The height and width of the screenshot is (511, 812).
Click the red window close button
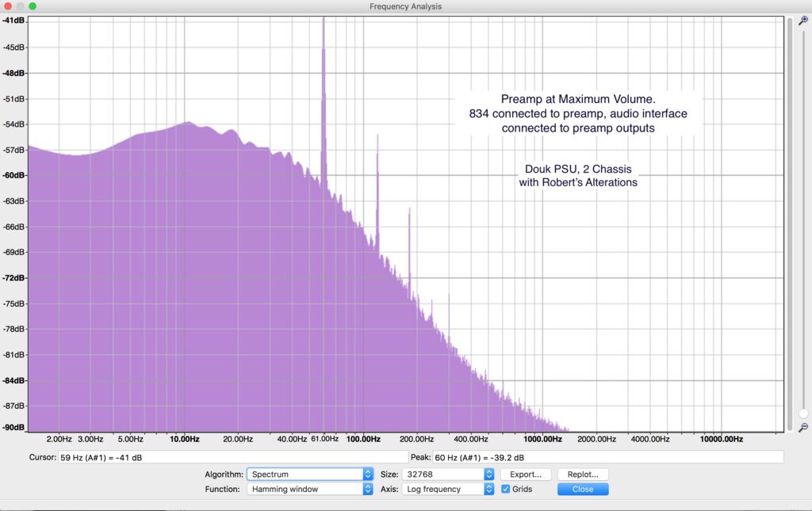tap(8, 6)
